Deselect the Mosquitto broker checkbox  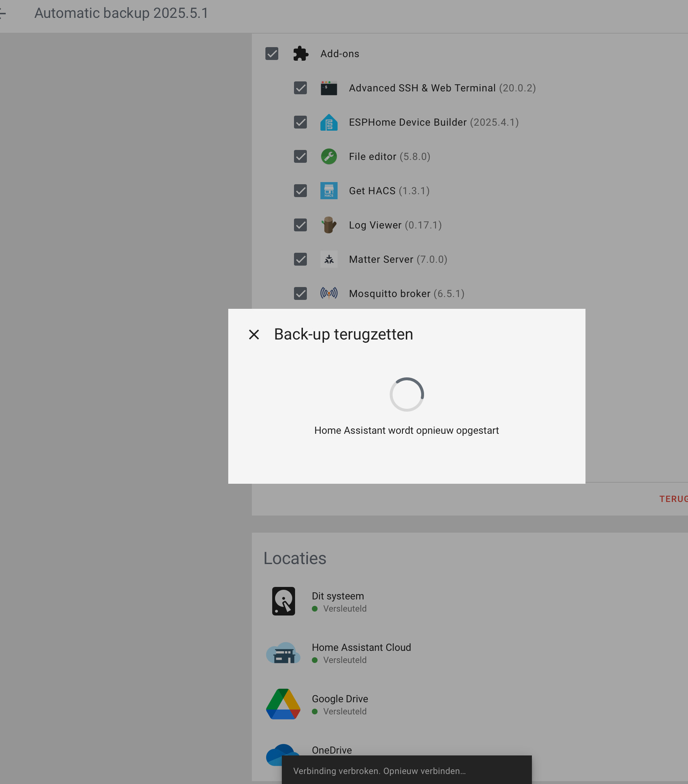coord(300,293)
